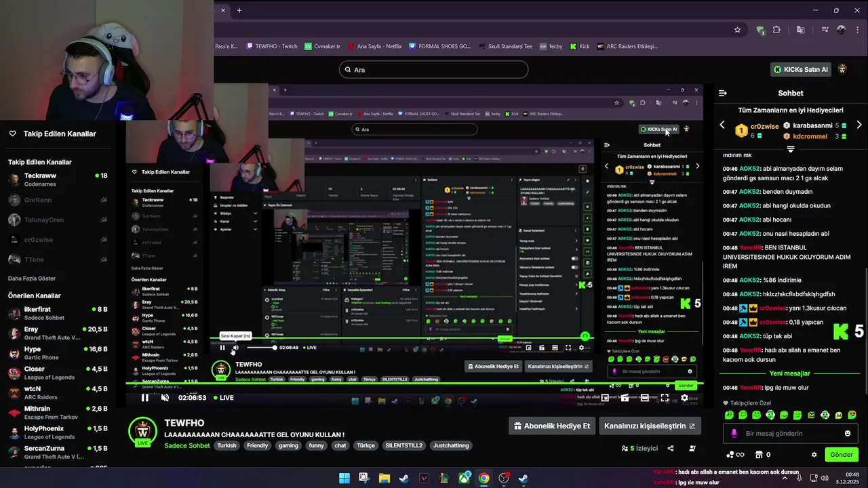This screenshot has height=488, width=868.
Task: Focus the Ara search field
Action: pos(433,69)
